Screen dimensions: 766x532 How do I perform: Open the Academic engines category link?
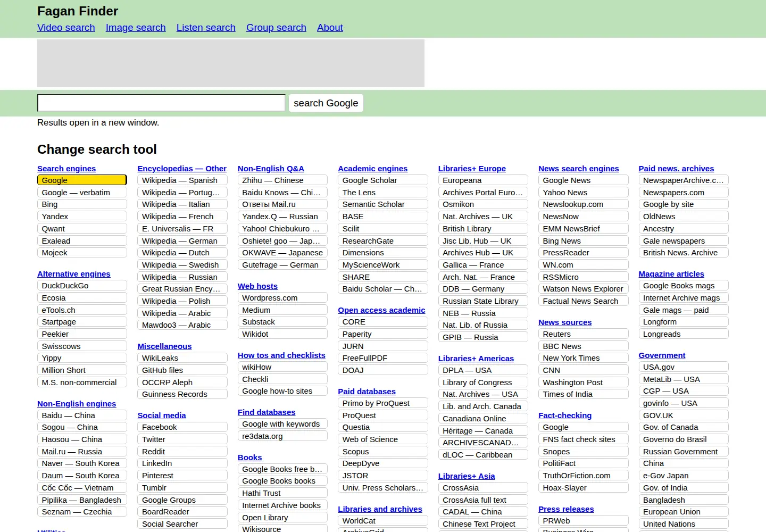click(373, 169)
